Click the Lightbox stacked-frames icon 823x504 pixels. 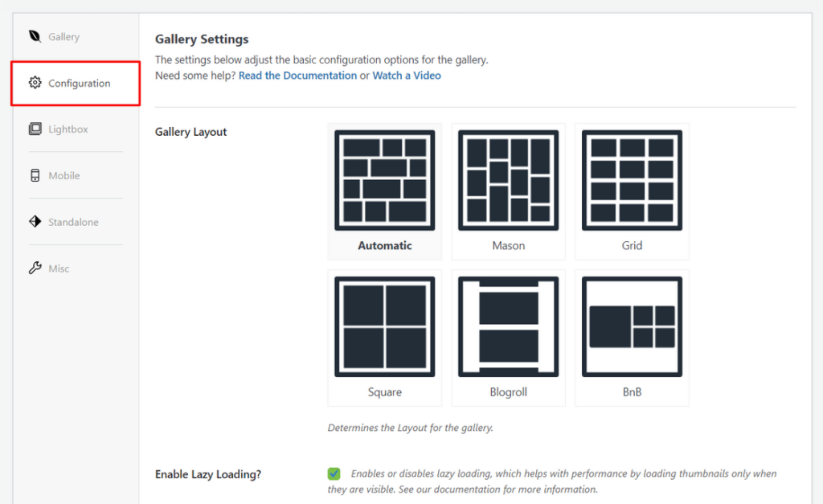point(34,129)
